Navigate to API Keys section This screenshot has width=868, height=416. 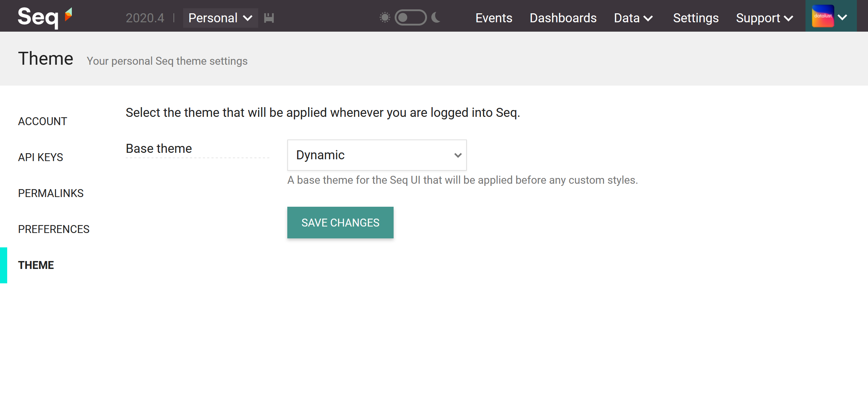click(41, 157)
